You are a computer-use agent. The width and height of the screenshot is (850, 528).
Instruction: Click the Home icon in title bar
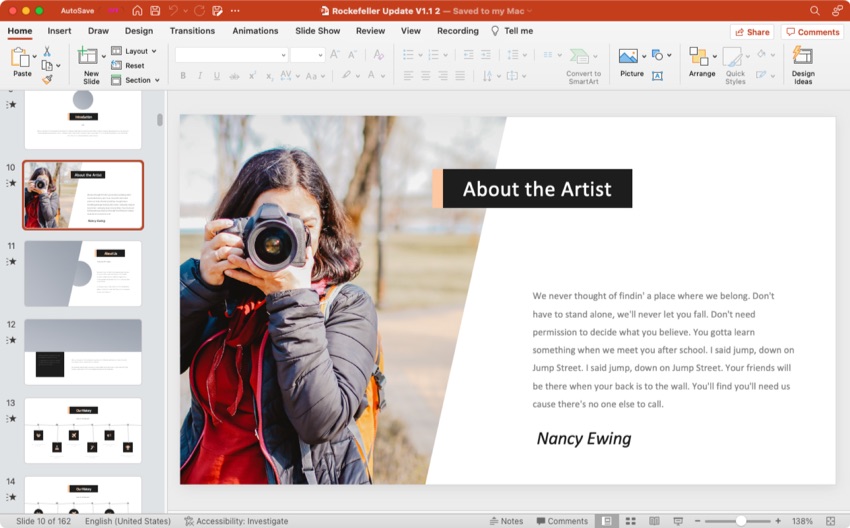tap(137, 10)
